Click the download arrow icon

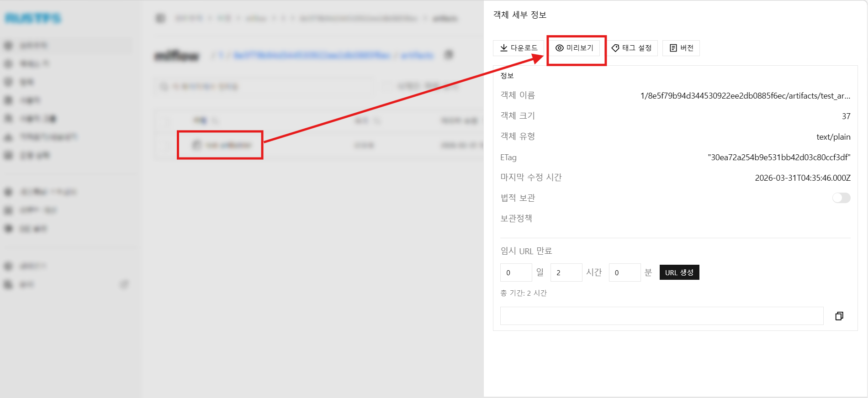pyautogui.click(x=503, y=48)
